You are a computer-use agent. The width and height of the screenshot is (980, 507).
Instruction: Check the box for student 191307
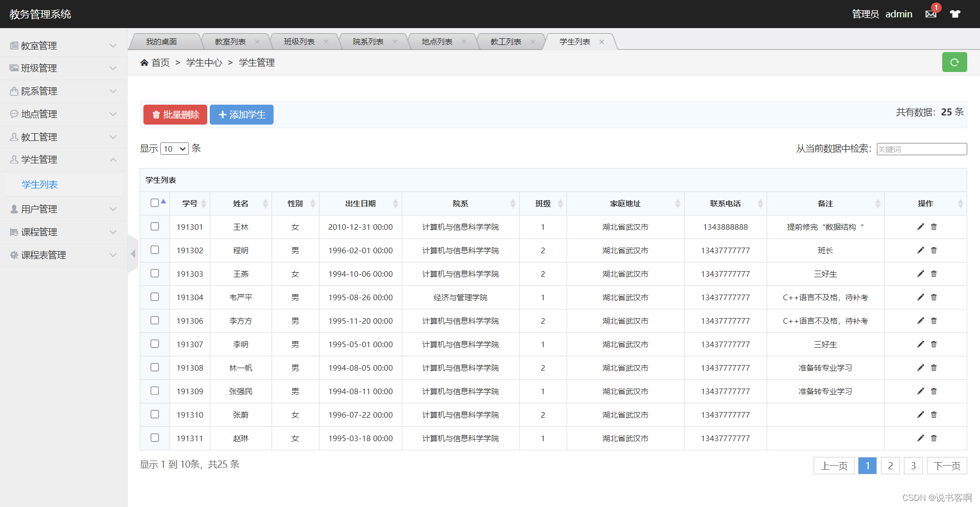click(x=155, y=344)
